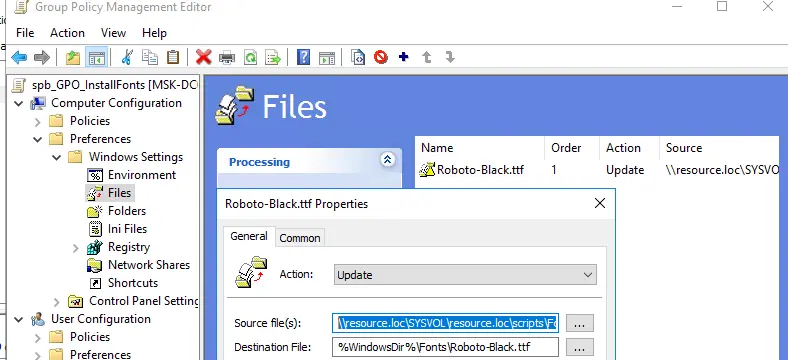Image resolution: width=788 pixels, height=360 pixels.
Task: Collapse the Windows Settings tree node
Action: [x=57, y=157]
